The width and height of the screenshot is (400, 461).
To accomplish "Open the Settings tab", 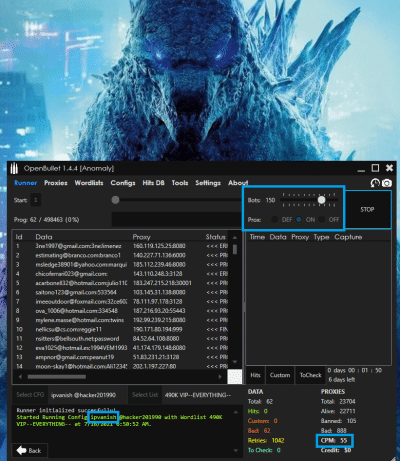I will (208, 183).
